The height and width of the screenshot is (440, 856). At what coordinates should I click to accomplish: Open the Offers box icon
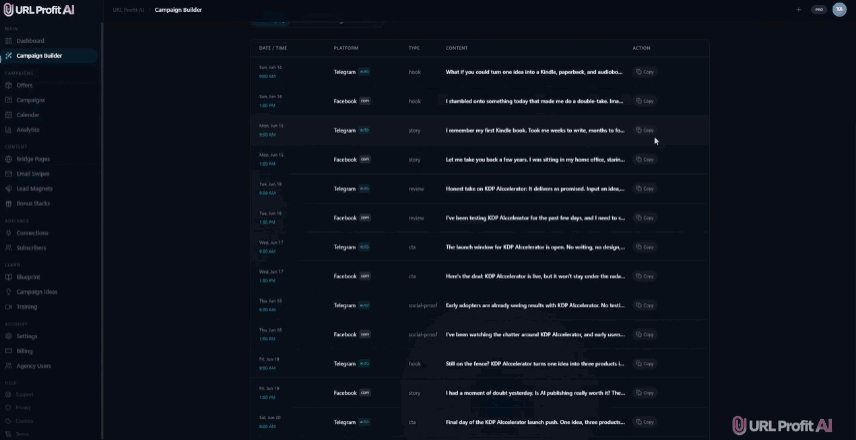point(8,85)
